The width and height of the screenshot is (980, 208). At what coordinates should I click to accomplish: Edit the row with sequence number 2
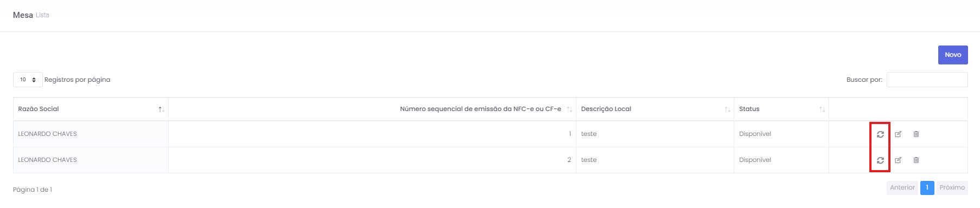898,160
